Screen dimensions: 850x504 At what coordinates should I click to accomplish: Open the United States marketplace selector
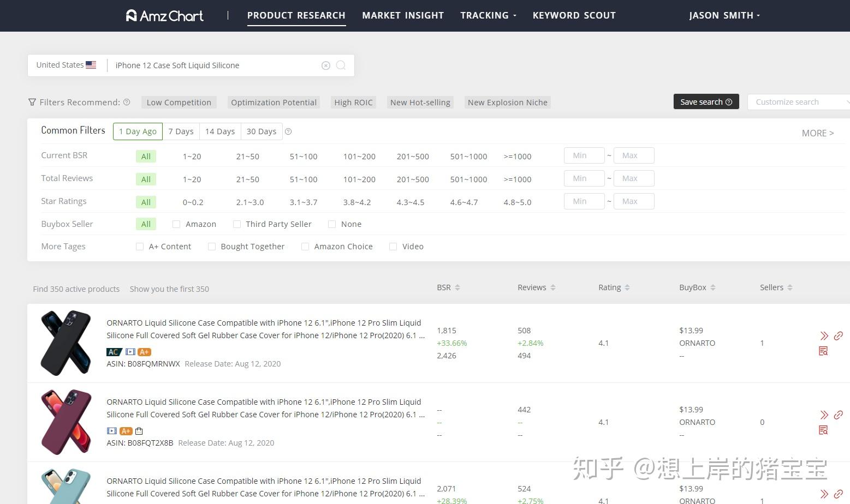click(x=66, y=65)
